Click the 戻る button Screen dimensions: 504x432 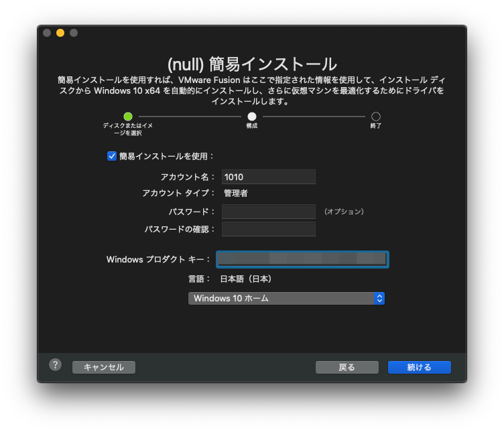point(346,367)
